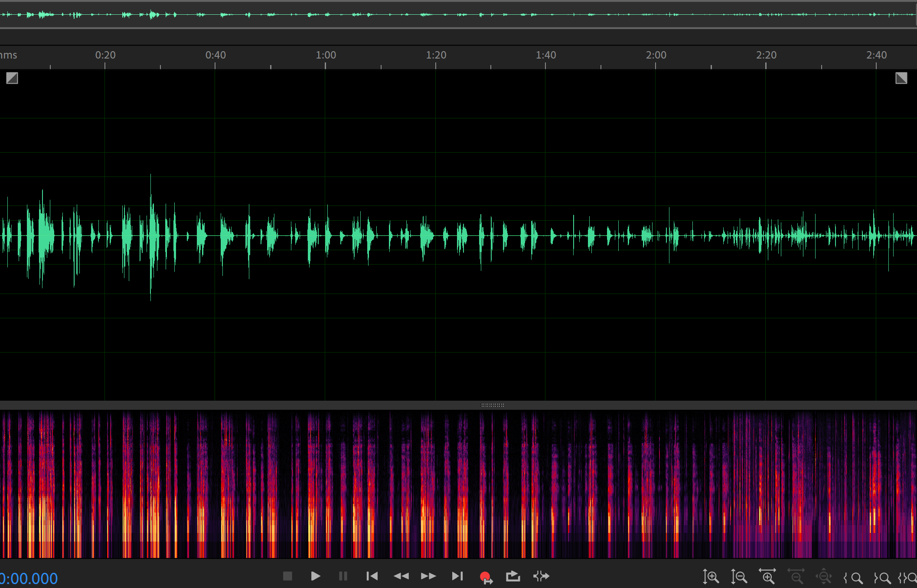This screenshot has width=917, height=588.
Task: Toggle Skip Selection icon
Action: 542,576
